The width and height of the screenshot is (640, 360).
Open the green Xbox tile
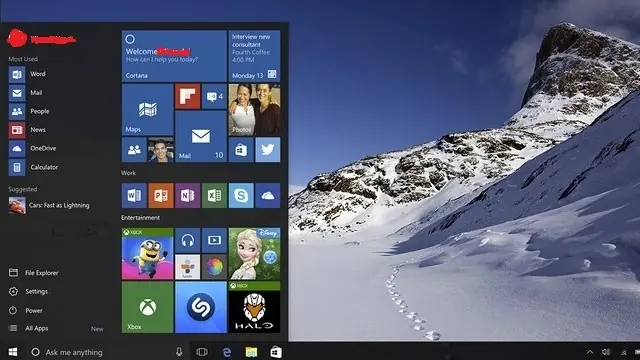point(147,307)
